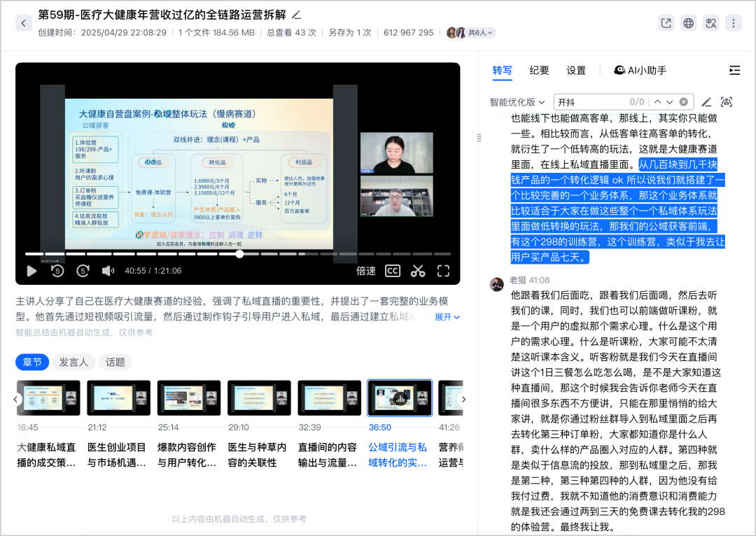Play the recording video
The width and height of the screenshot is (756, 536).
(x=31, y=271)
